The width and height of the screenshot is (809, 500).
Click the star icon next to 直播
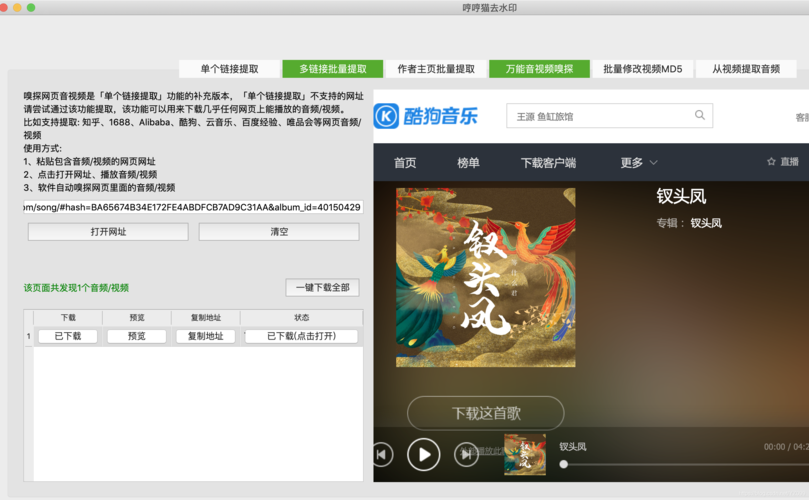(x=771, y=162)
